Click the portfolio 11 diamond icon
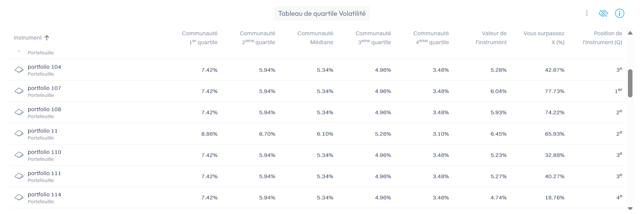The width and height of the screenshot is (644, 214). [x=19, y=134]
